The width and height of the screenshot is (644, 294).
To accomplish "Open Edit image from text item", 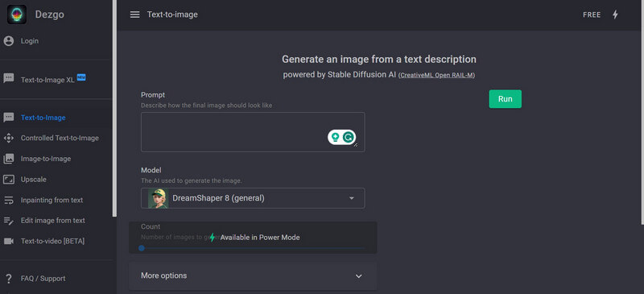I will pos(53,221).
